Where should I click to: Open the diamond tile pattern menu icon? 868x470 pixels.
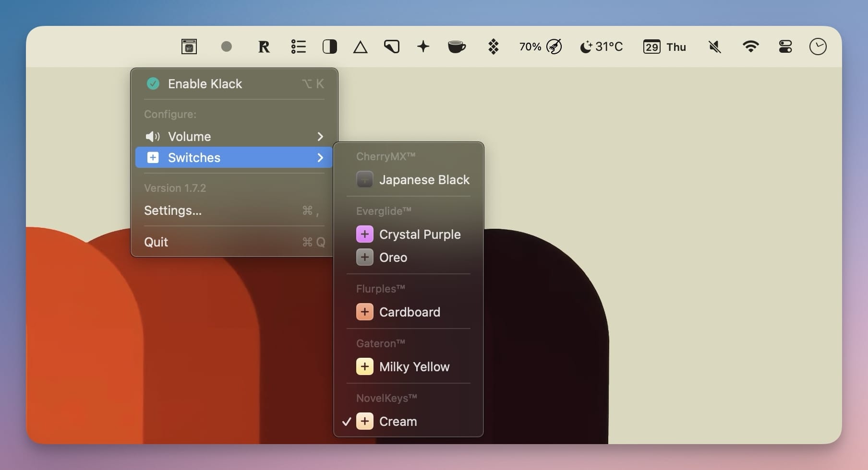494,47
